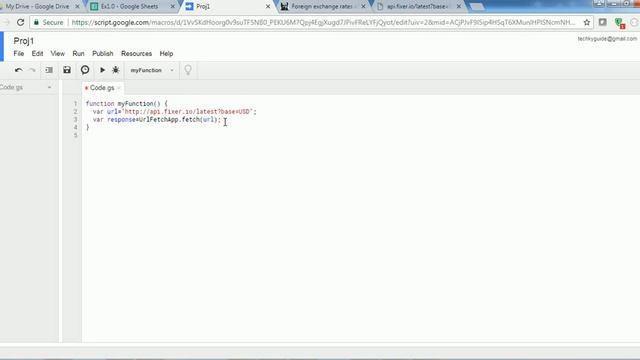Open the Help menu
The height and width of the screenshot is (360, 640).
[166, 53]
